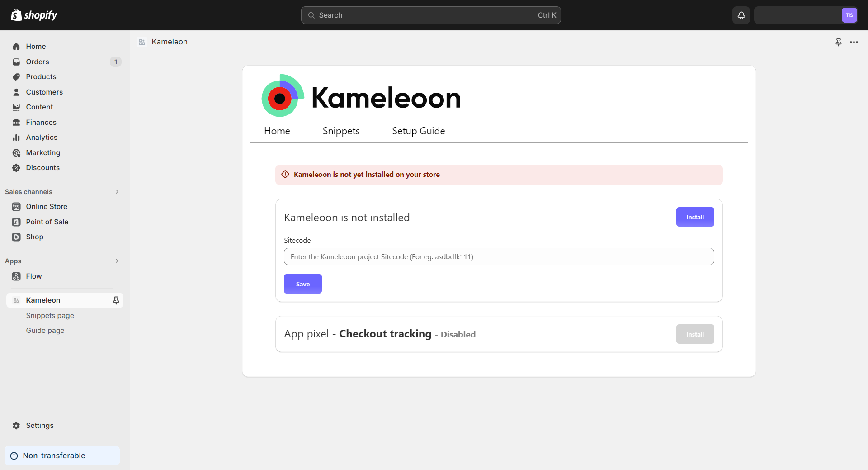Expand the Apps section chevron

pyautogui.click(x=117, y=261)
